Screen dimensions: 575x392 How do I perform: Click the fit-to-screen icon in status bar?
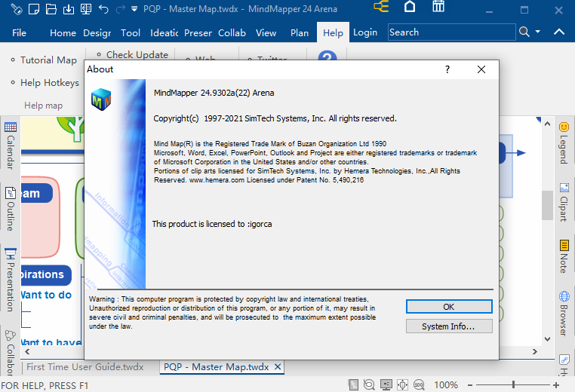pyautogui.click(x=403, y=384)
